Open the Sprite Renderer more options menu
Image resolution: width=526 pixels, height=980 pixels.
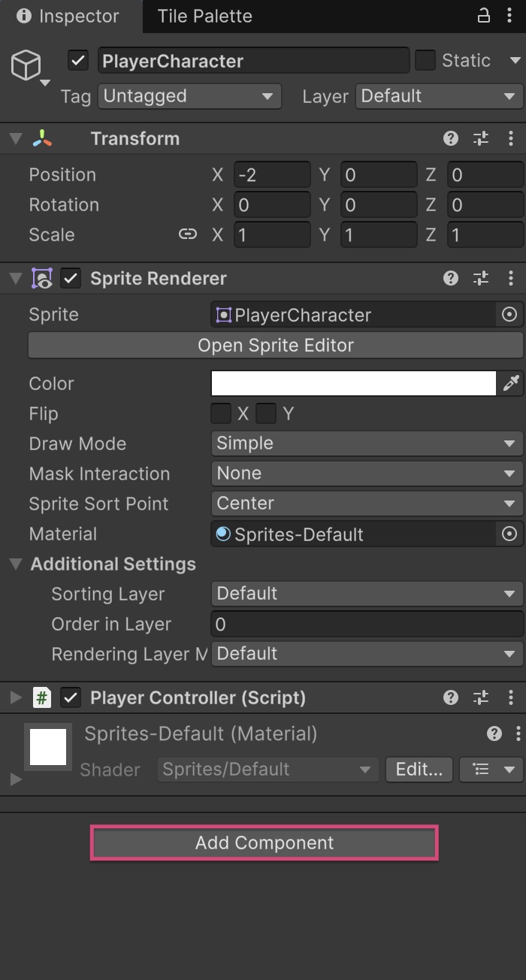tap(512, 278)
